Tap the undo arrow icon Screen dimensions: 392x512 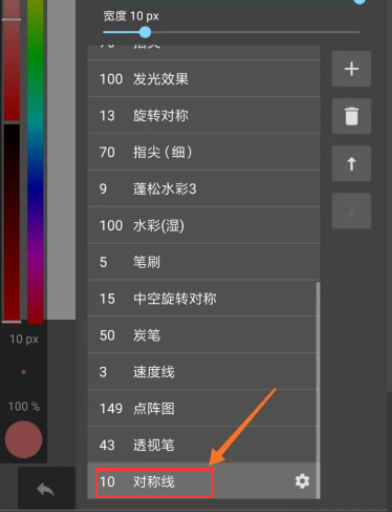46,490
